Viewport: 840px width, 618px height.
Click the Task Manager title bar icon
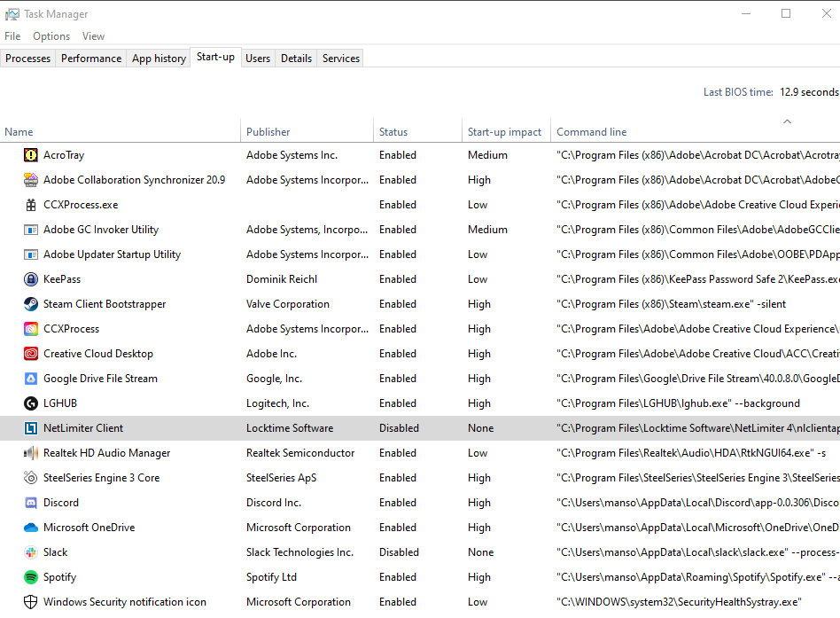12,14
